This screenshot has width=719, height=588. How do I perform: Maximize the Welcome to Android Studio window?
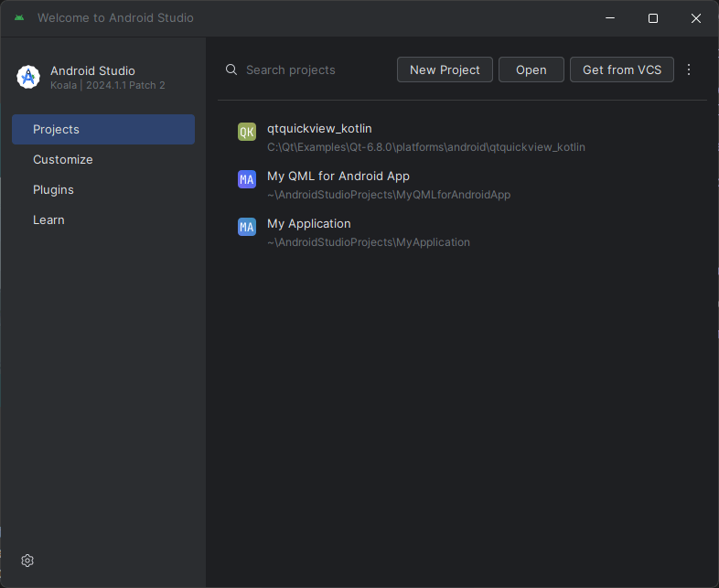(x=653, y=18)
